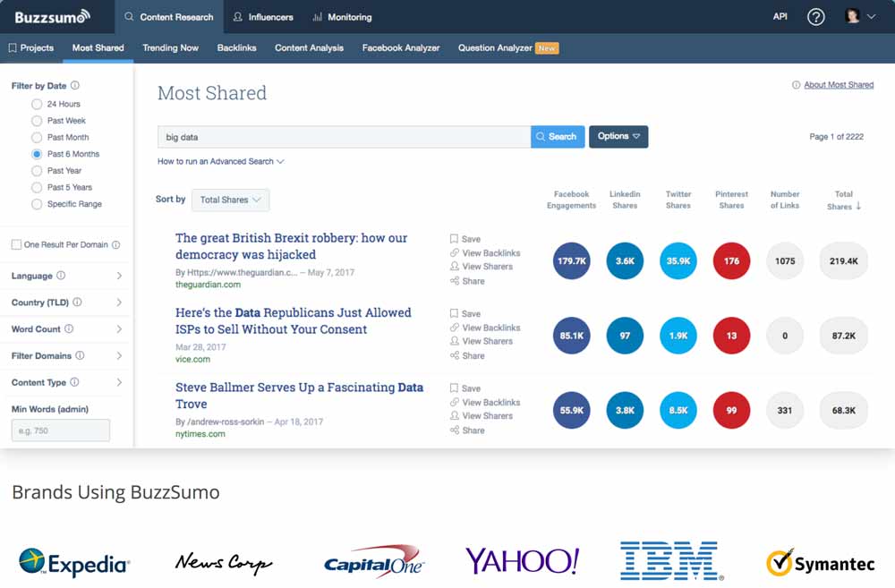Click the Country (TLD) info icon
Image resolution: width=895 pixels, height=588 pixels.
coord(77,302)
